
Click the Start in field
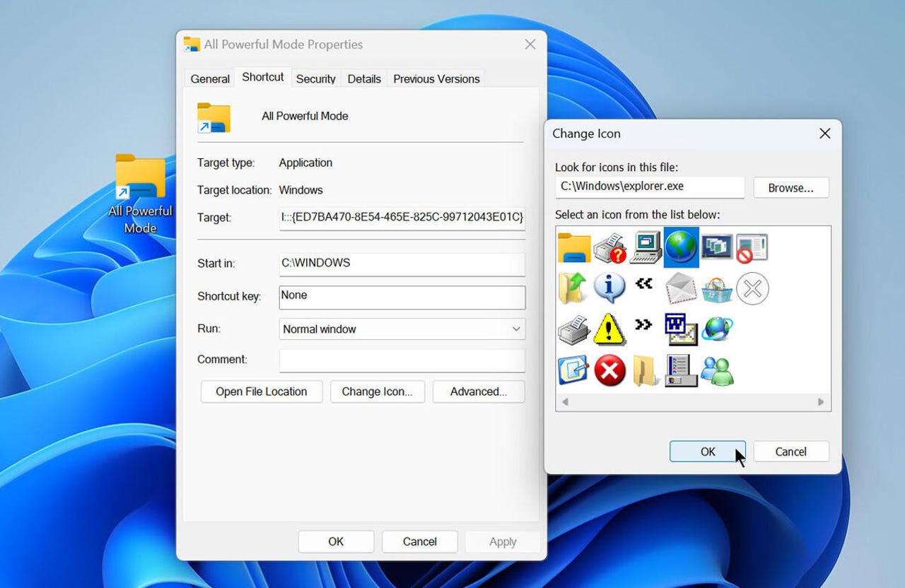[x=402, y=264]
